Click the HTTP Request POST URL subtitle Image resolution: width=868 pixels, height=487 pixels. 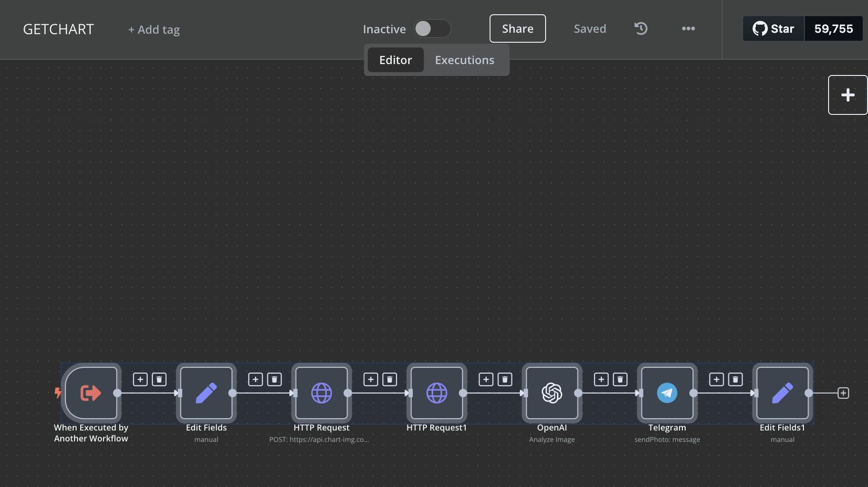point(319,440)
